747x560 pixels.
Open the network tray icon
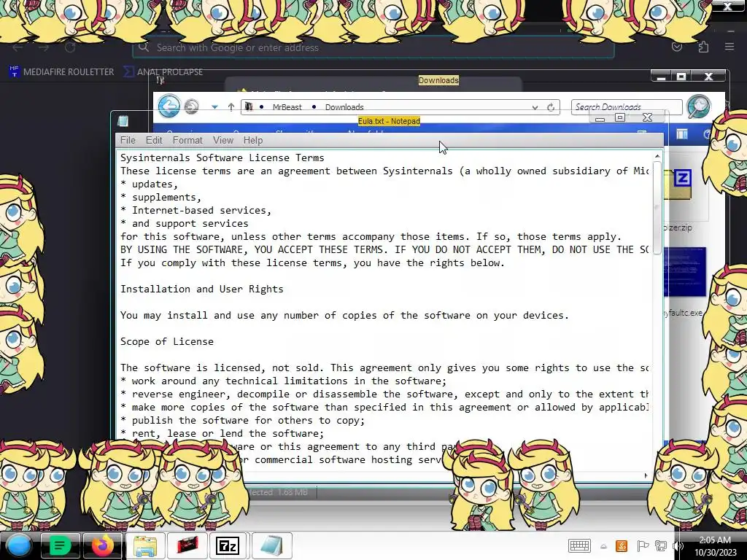click(x=661, y=545)
